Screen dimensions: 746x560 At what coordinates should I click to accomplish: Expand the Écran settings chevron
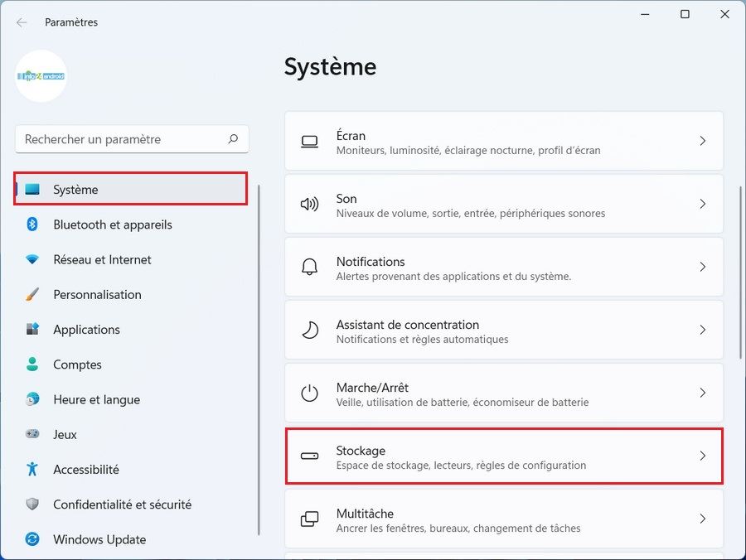[702, 142]
